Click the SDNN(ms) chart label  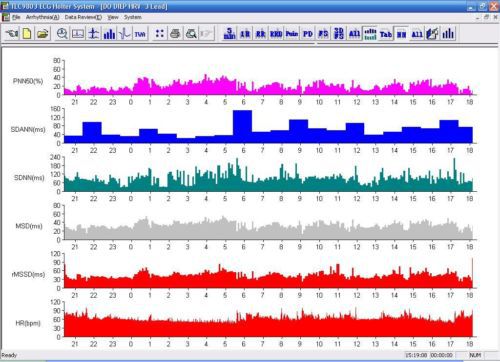pyautogui.click(x=29, y=178)
